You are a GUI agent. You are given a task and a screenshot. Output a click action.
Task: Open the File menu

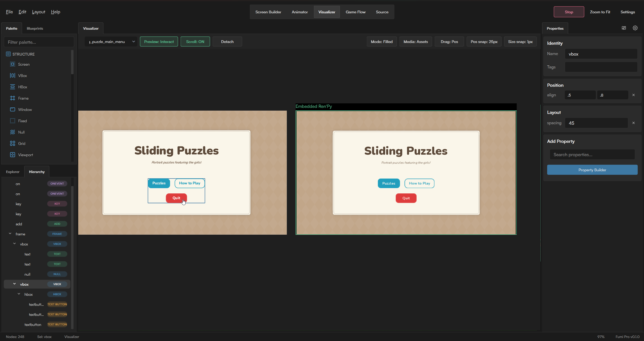tap(9, 12)
